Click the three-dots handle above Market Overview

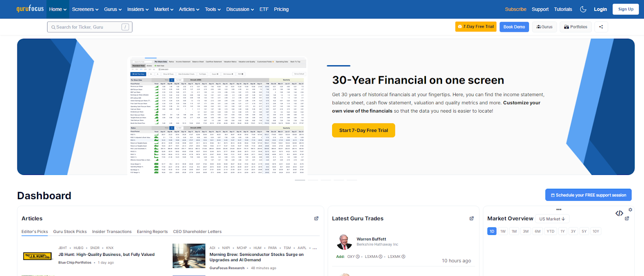point(559,209)
